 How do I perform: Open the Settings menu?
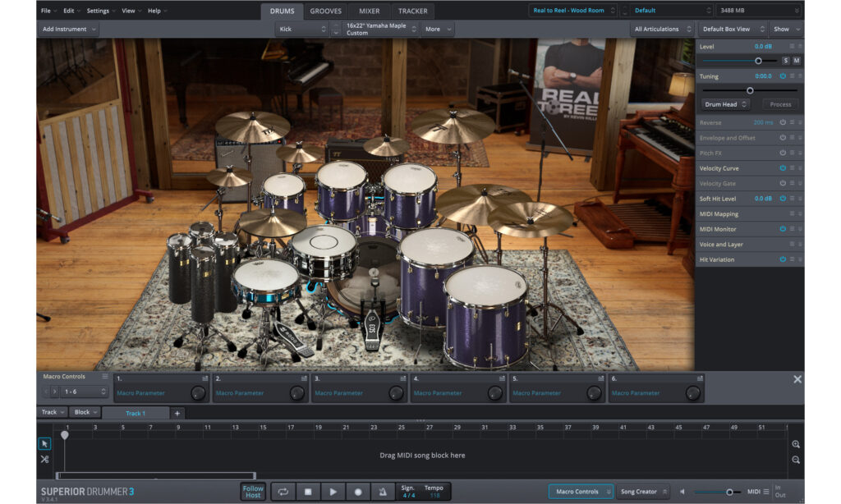click(101, 11)
